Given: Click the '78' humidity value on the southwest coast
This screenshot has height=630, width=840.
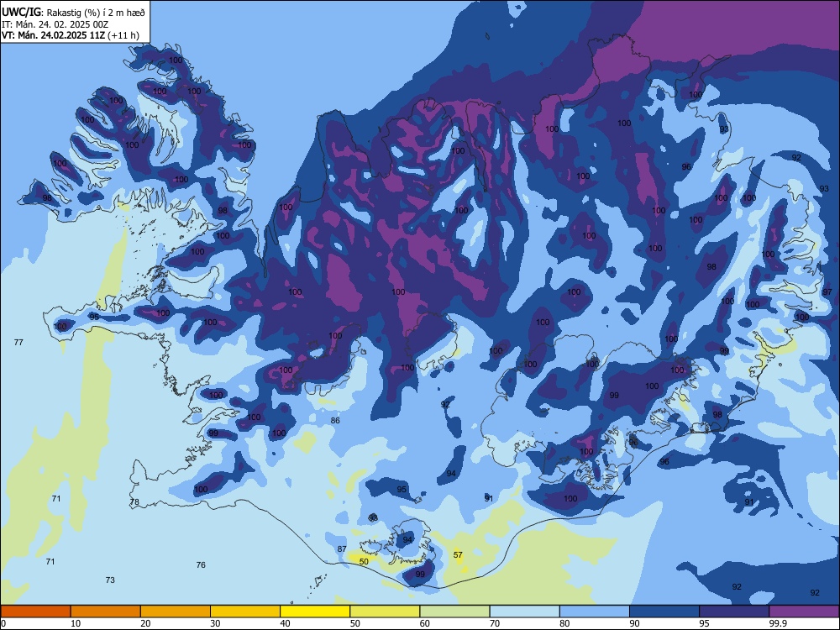Looking at the screenshot, I should [x=134, y=502].
